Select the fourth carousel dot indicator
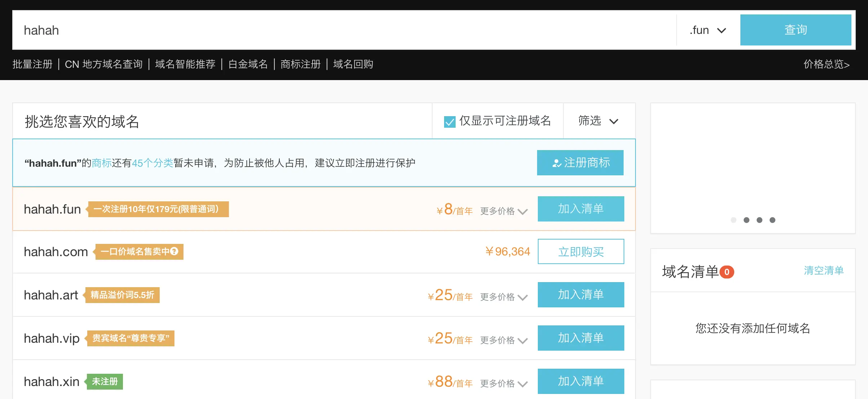The image size is (868, 399). point(772,220)
